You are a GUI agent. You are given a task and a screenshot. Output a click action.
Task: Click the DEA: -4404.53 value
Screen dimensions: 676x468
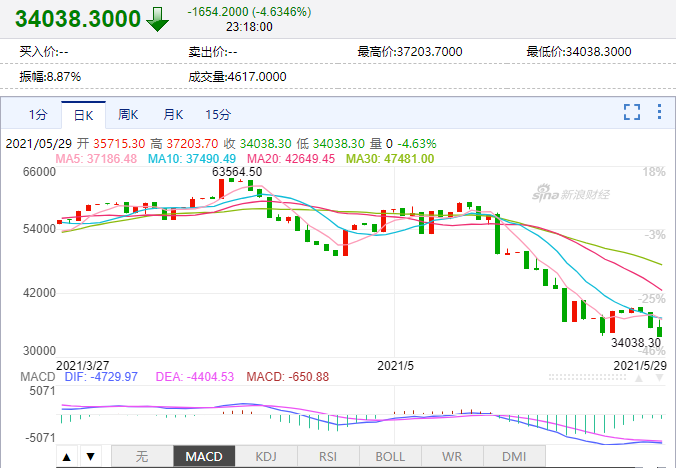click(195, 377)
